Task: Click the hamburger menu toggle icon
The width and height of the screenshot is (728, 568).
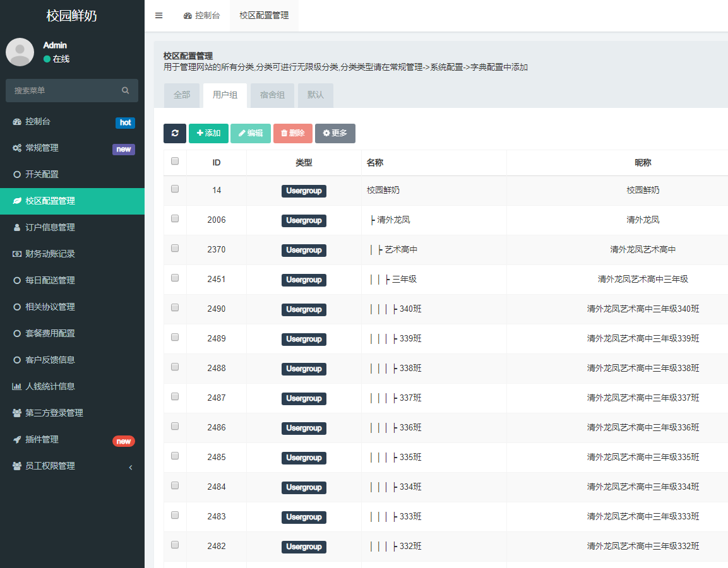Action: pyautogui.click(x=158, y=16)
